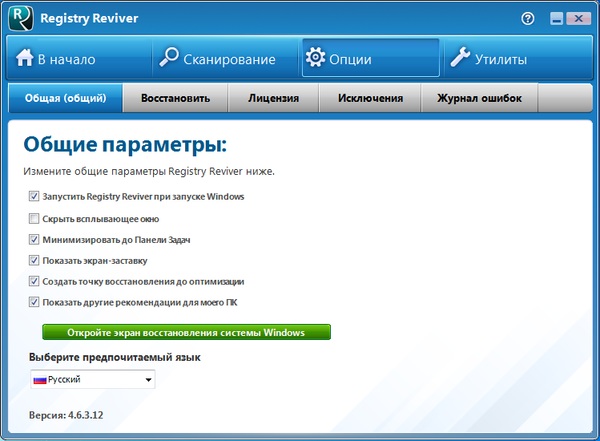Enable Скрыть всплывающее окно checkbox
This screenshot has width=600, height=441.
pos(34,218)
